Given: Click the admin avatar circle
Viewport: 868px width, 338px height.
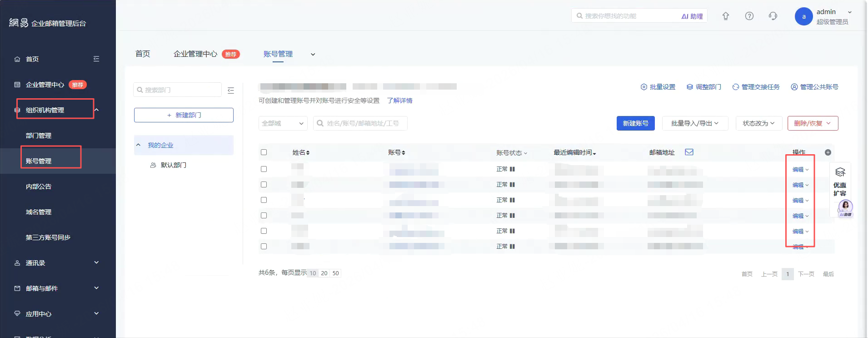Looking at the screenshot, I should (x=803, y=16).
